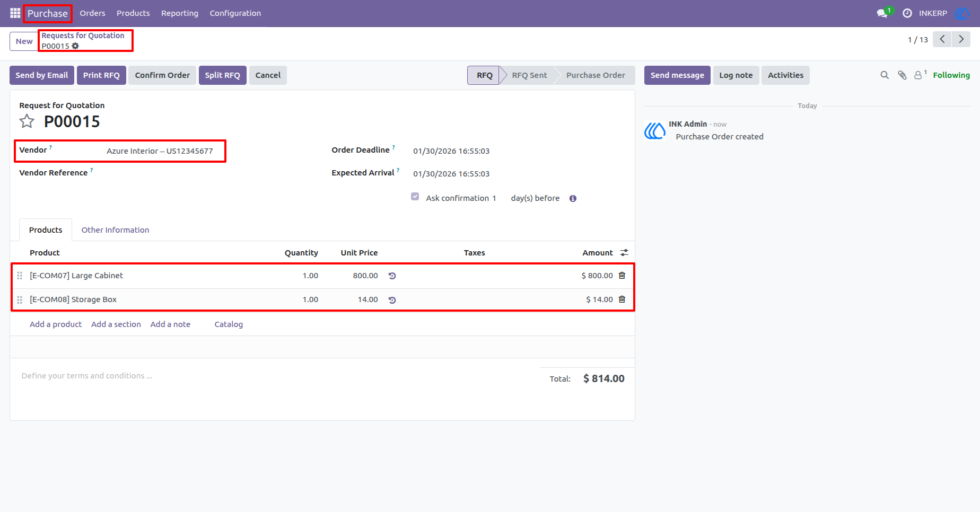Grab Large Cabinet row drag handle
This screenshot has height=512, width=980.
[20, 276]
